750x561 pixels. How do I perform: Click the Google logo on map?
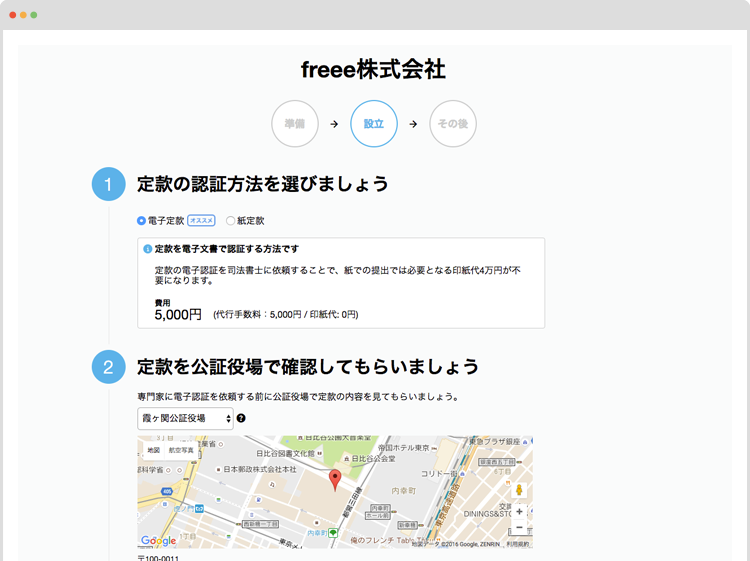(x=158, y=540)
